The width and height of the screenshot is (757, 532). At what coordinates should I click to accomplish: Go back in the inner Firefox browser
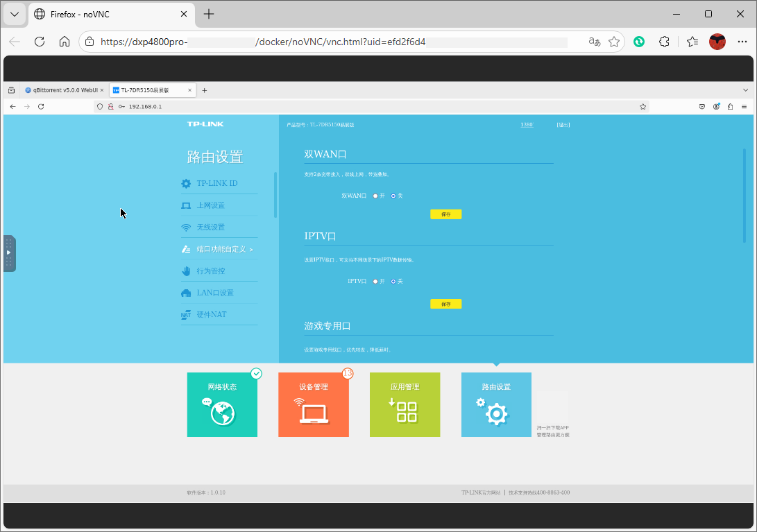tap(13, 107)
